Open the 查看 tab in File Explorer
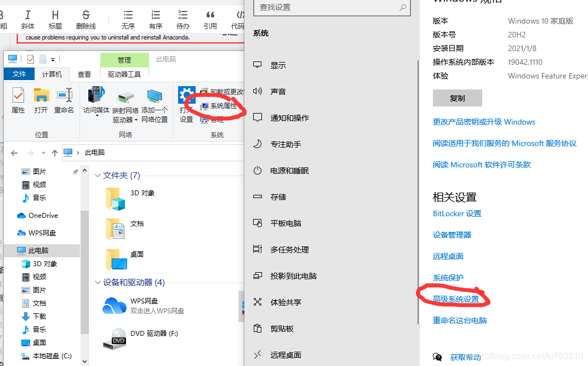Image resolution: width=588 pixels, height=366 pixels. coord(84,74)
